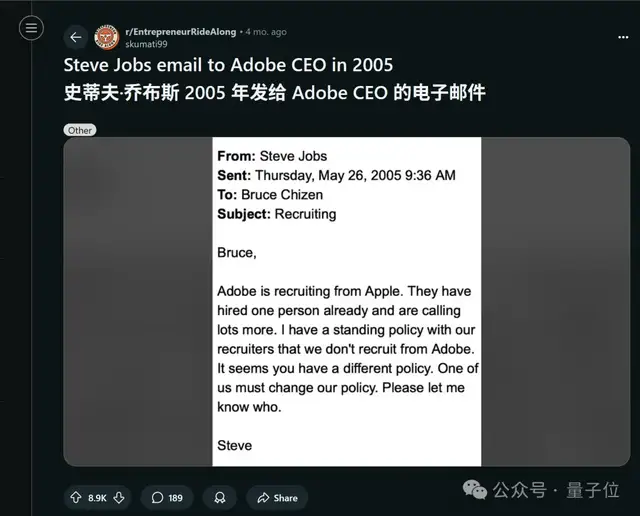640x516 pixels.
Task: Click the 4 mo. ago timestamp
Action: (265, 32)
